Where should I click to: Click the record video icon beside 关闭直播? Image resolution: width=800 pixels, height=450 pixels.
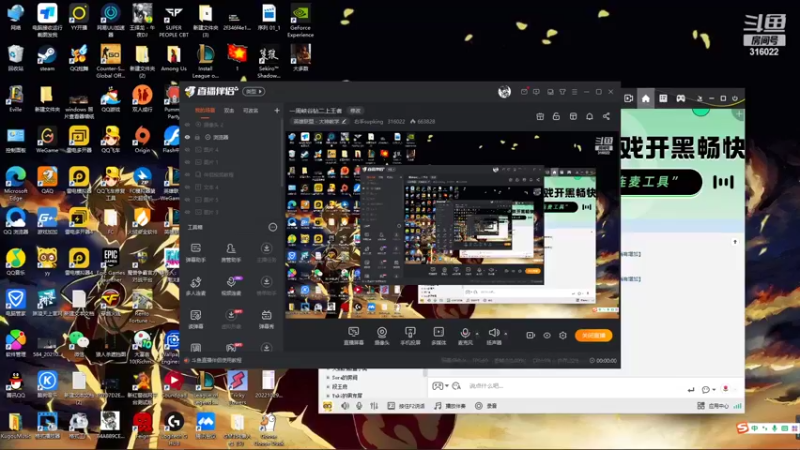(x=531, y=335)
